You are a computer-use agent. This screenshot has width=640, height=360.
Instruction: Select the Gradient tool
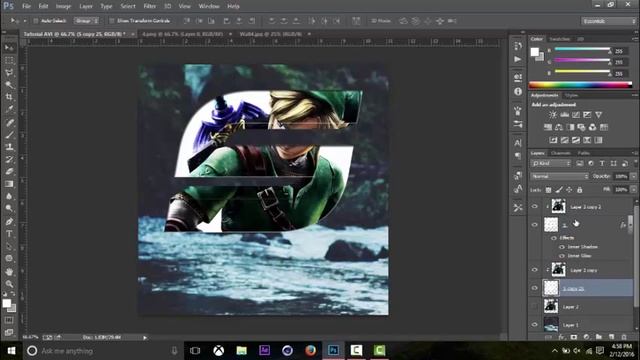tap(9, 184)
